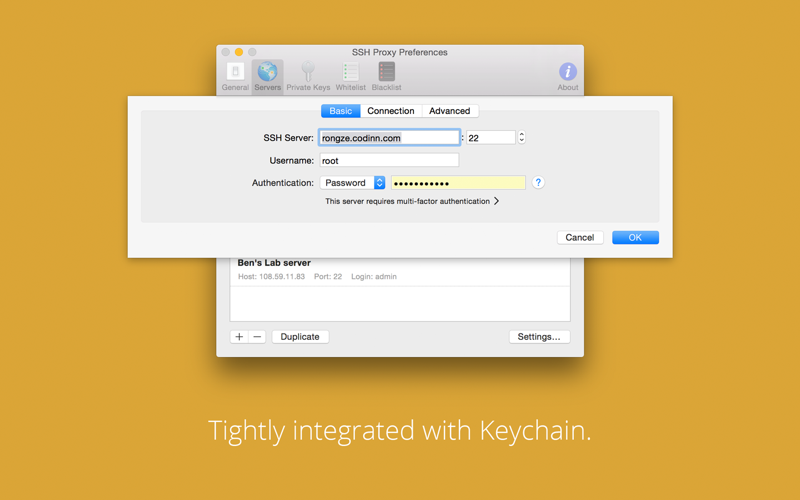Viewport: 800px width, 500px height.
Task: Remove selected server with minus button
Action: (257, 337)
